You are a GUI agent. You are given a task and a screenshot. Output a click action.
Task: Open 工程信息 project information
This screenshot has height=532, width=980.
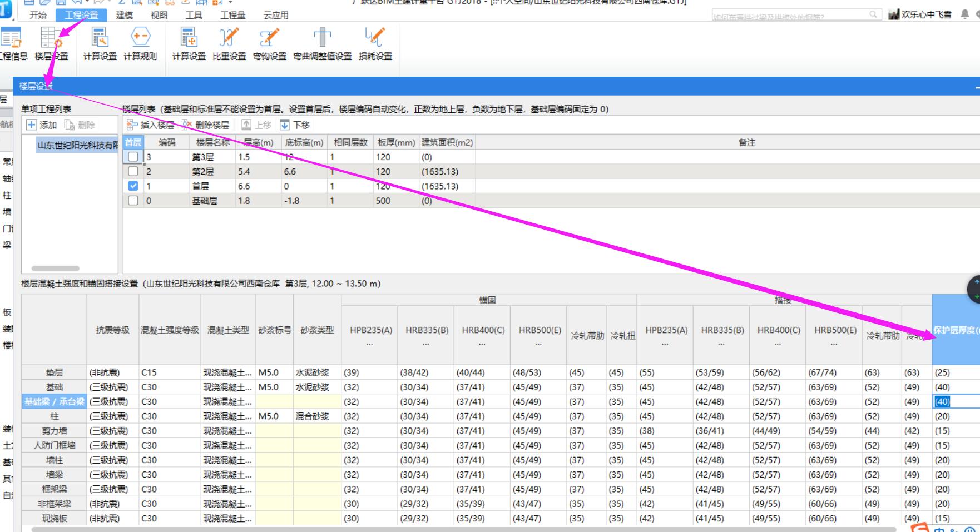click(x=12, y=44)
